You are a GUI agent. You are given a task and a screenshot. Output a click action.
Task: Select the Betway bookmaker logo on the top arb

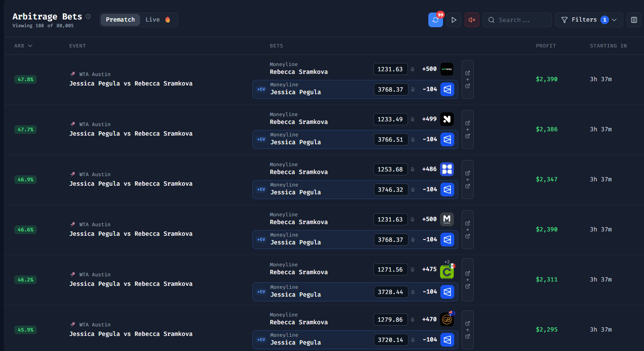(446, 69)
